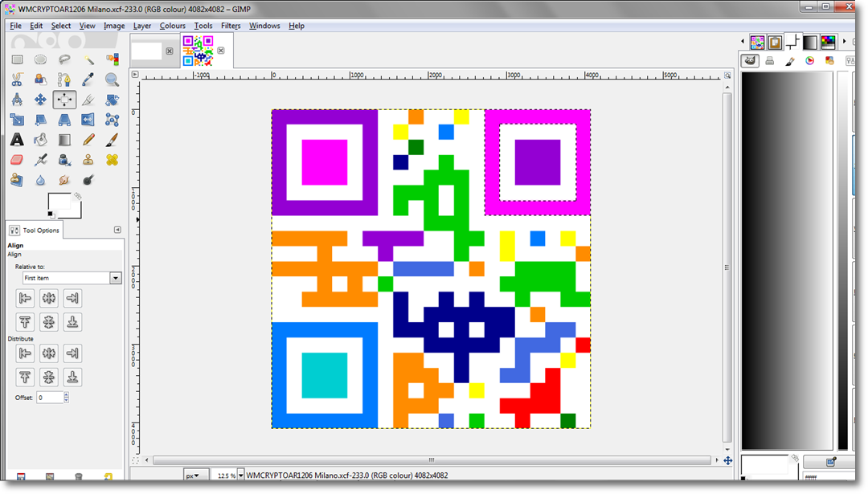Select the Bucket Fill tool

[x=40, y=140]
